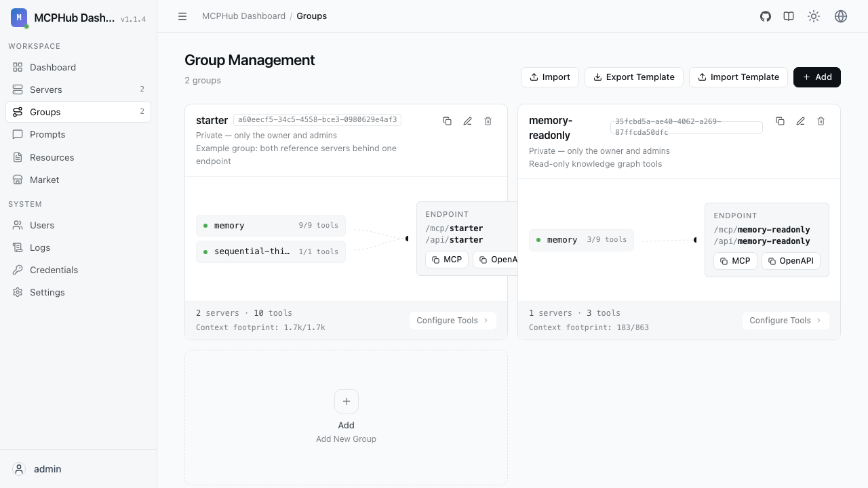This screenshot has height=488, width=868.
Task: Select the sequential-thinking server chip
Action: pyautogui.click(x=271, y=251)
